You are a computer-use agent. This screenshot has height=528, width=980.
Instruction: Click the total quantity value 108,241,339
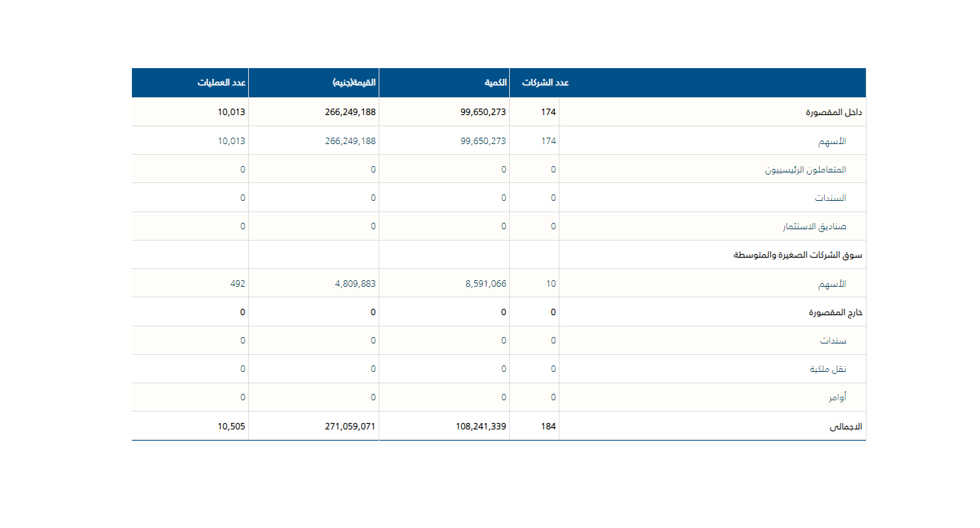(481, 427)
